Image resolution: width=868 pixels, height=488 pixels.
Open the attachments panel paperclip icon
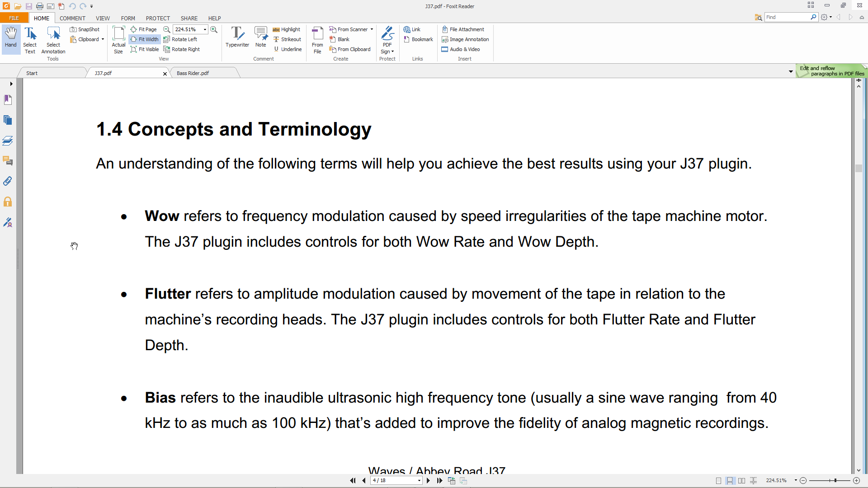point(8,181)
